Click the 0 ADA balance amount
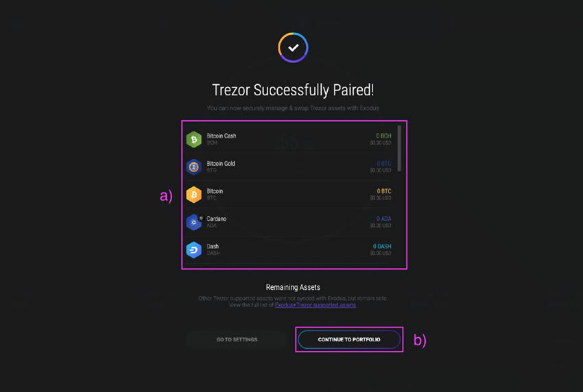The height and width of the screenshot is (392, 583). pos(383,219)
